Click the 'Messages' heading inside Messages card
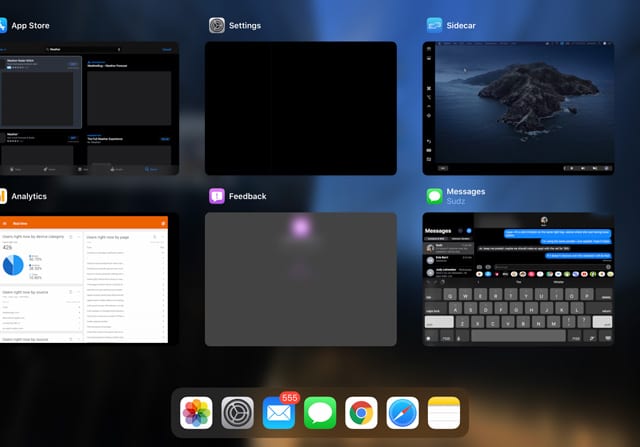The width and height of the screenshot is (640, 447). pyautogui.click(x=438, y=231)
